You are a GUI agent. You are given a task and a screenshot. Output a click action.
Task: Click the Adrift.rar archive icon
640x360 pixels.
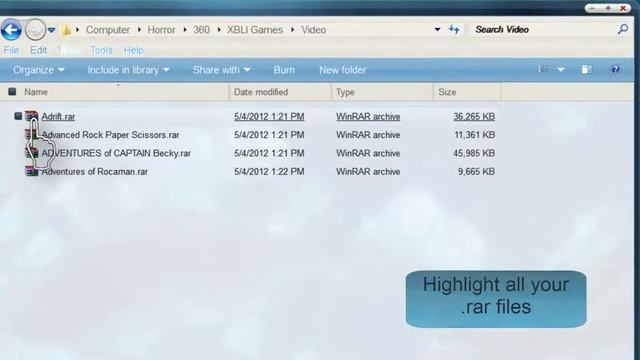(31, 116)
